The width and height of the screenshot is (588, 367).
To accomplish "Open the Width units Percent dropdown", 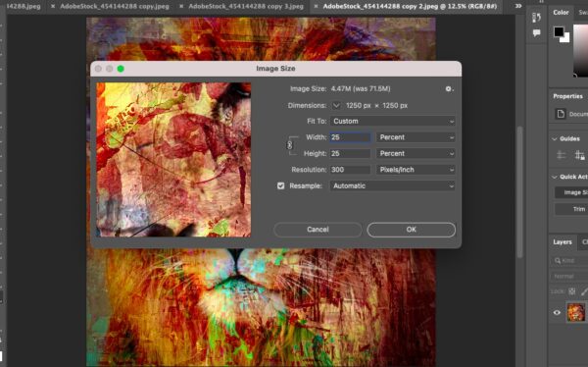I will pyautogui.click(x=416, y=137).
